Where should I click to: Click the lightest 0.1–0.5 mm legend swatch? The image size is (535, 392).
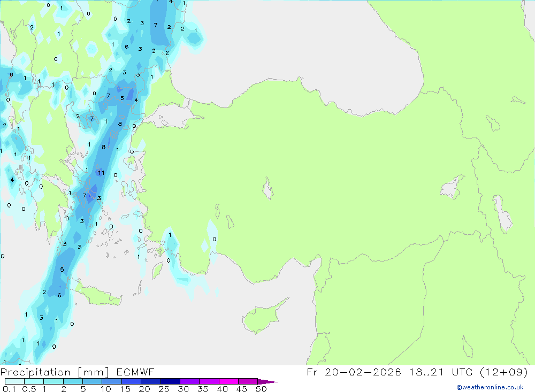tap(14, 381)
